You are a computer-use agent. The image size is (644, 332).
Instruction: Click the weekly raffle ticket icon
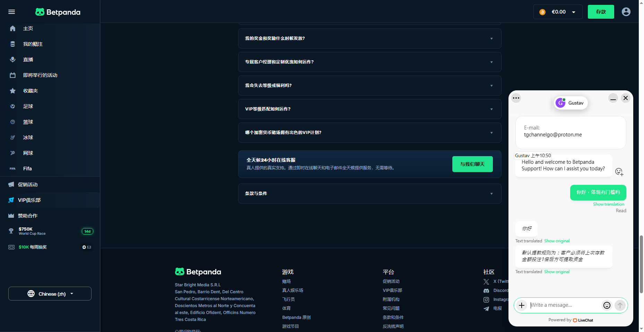pos(11,247)
